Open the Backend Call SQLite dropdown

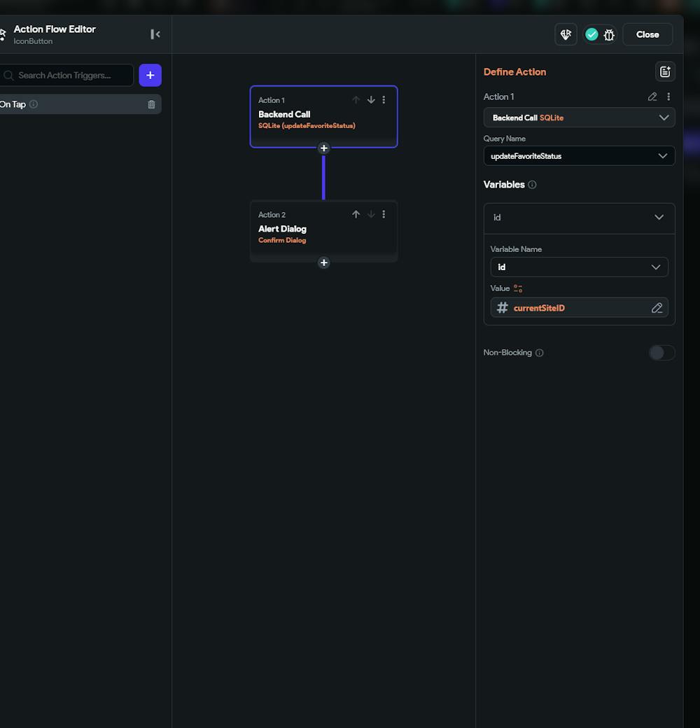pyautogui.click(x=579, y=118)
